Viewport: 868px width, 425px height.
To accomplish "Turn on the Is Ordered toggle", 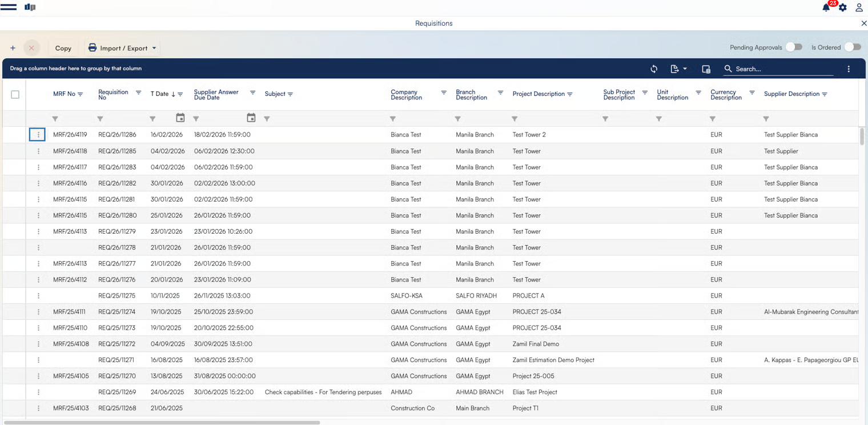I will pos(852,47).
